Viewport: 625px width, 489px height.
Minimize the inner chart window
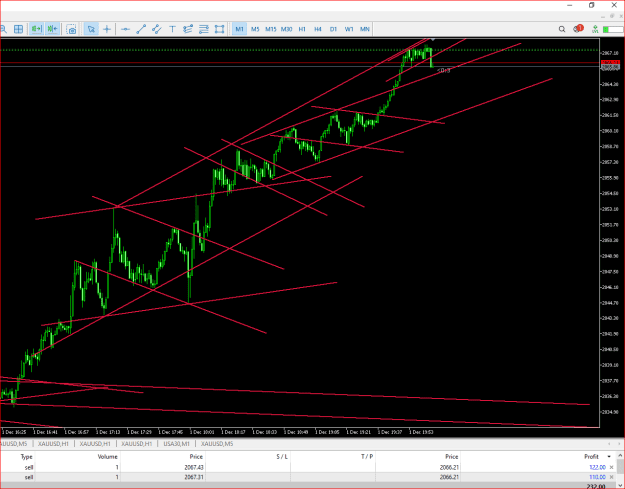point(603,16)
